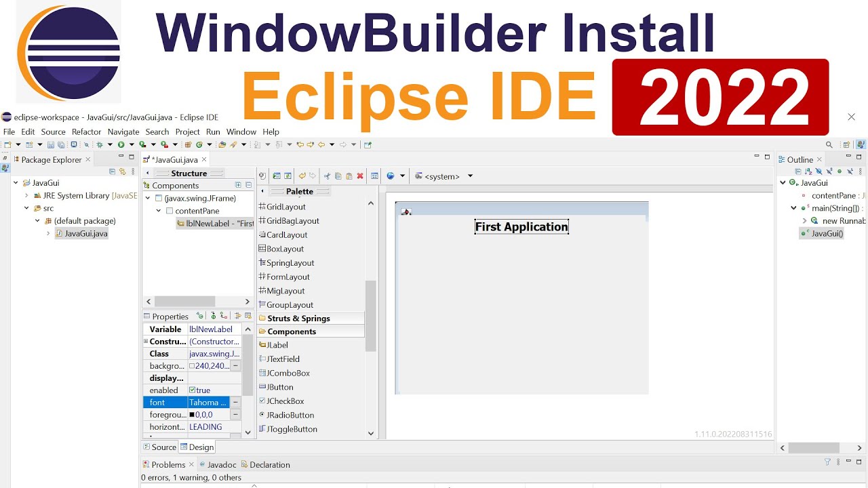This screenshot has width=868, height=488.
Task: Expand the Constructor property row
Action: click(x=146, y=342)
